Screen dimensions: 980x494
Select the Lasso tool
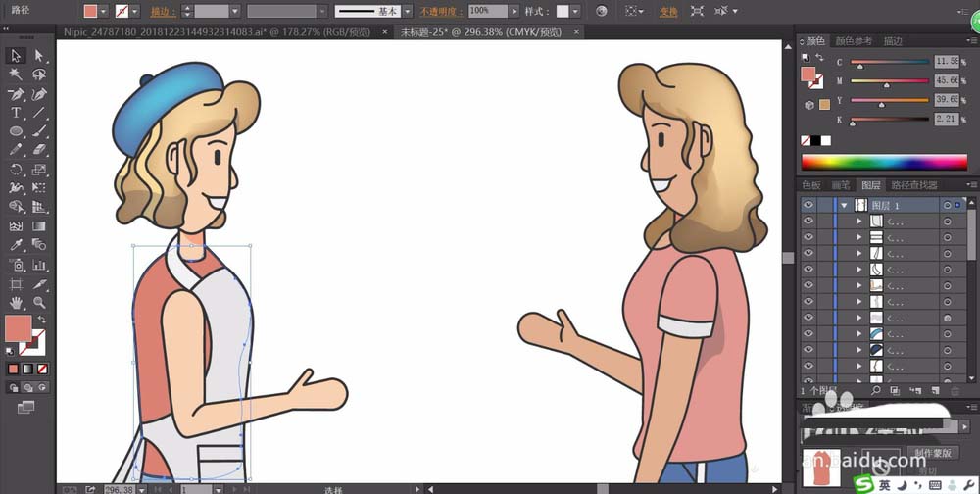pyautogui.click(x=39, y=74)
